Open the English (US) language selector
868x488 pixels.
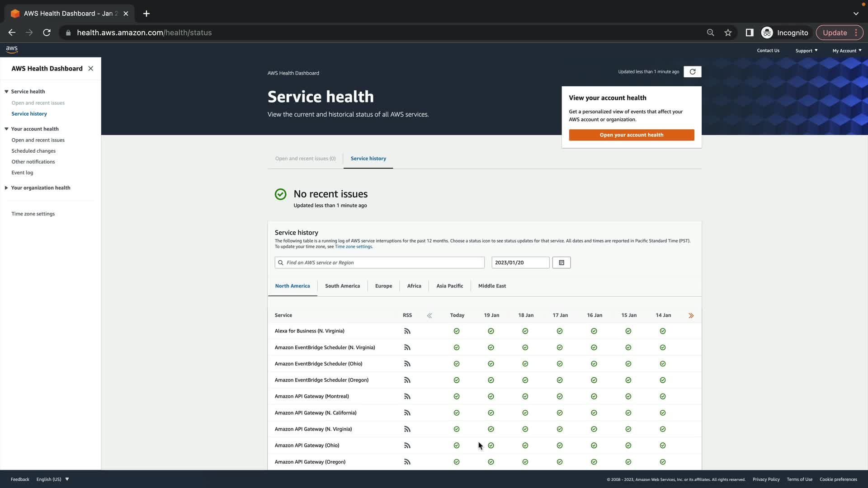click(52, 479)
